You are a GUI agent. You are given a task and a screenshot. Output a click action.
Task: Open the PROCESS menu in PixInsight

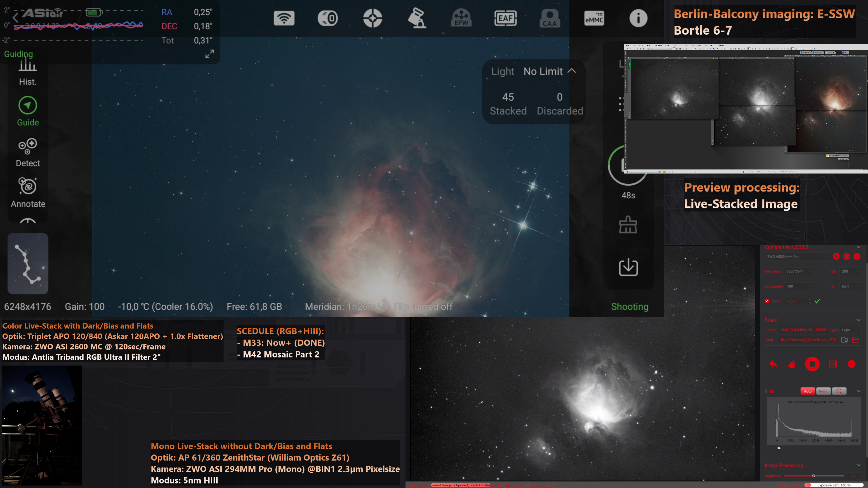(676, 46)
